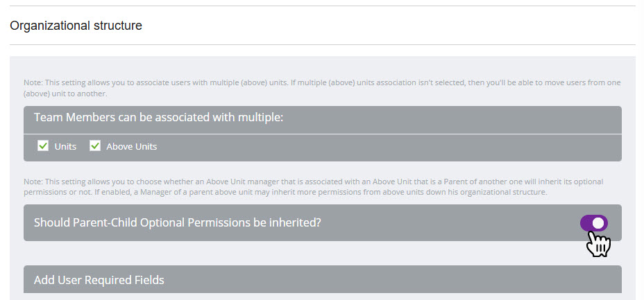Uncheck the Above Units checkbox
This screenshot has width=644, height=300.
95,146
